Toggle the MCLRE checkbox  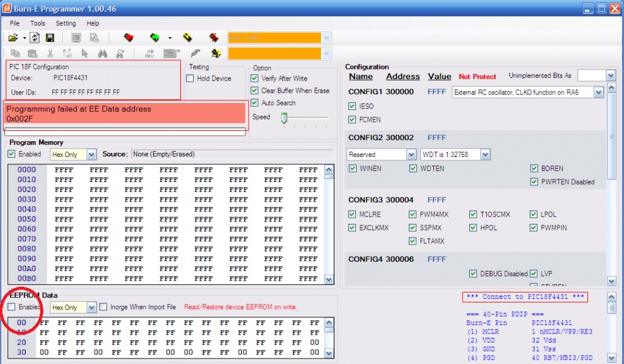point(352,214)
